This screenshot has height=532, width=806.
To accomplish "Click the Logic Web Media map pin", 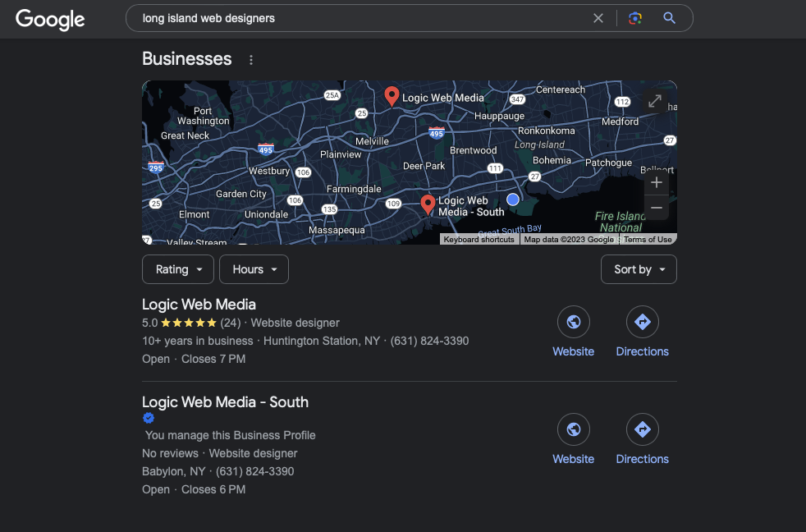I will [392, 94].
